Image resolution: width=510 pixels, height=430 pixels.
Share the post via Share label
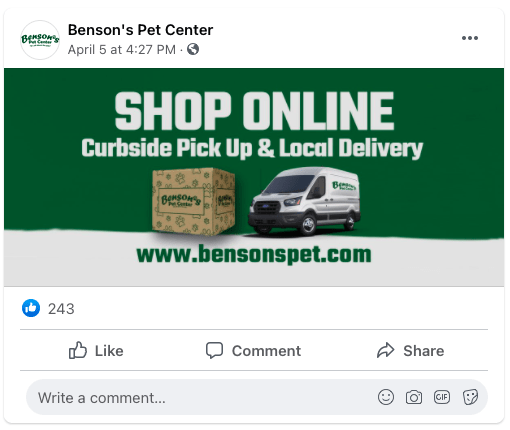click(x=424, y=351)
